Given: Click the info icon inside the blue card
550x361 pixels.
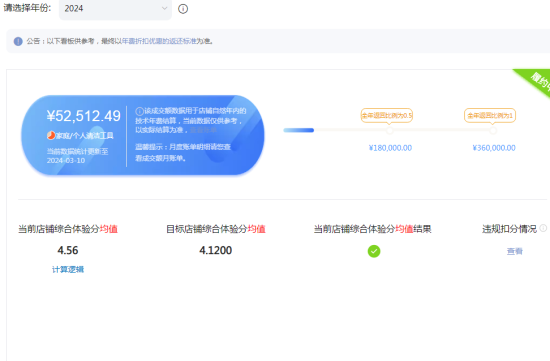Looking at the screenshot, I should point(139,111).
